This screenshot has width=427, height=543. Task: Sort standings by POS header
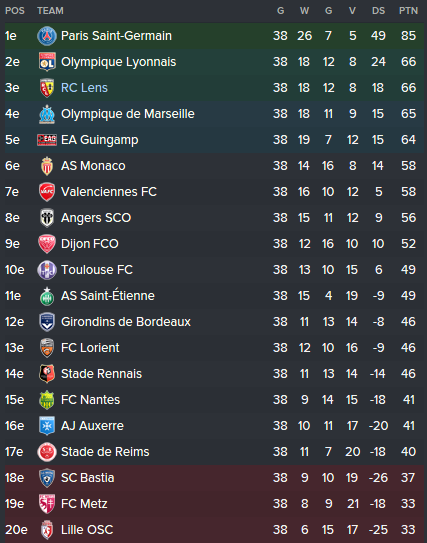click(15, 11)
